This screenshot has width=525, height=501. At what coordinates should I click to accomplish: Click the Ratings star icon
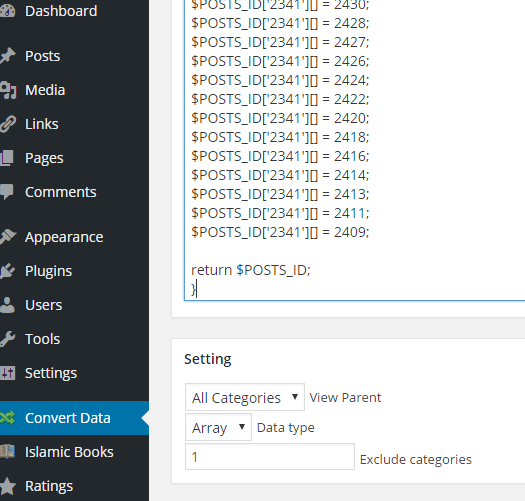pos(7,486)
